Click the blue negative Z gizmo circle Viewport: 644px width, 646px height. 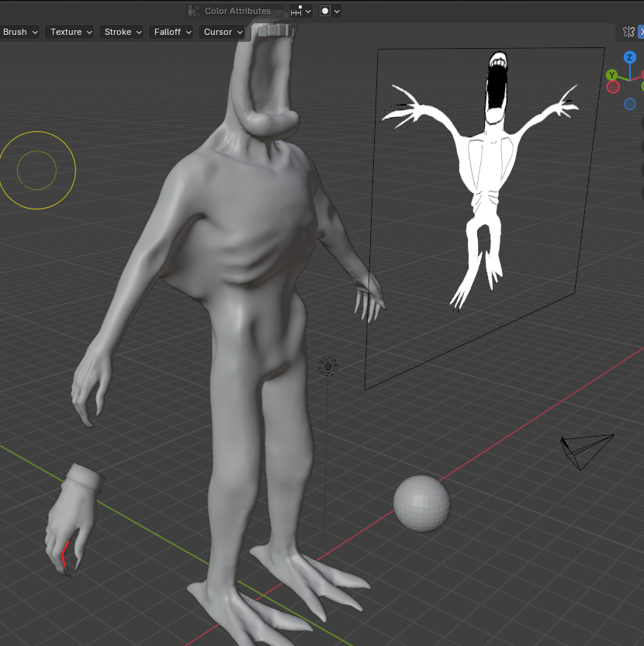[630, 104]
